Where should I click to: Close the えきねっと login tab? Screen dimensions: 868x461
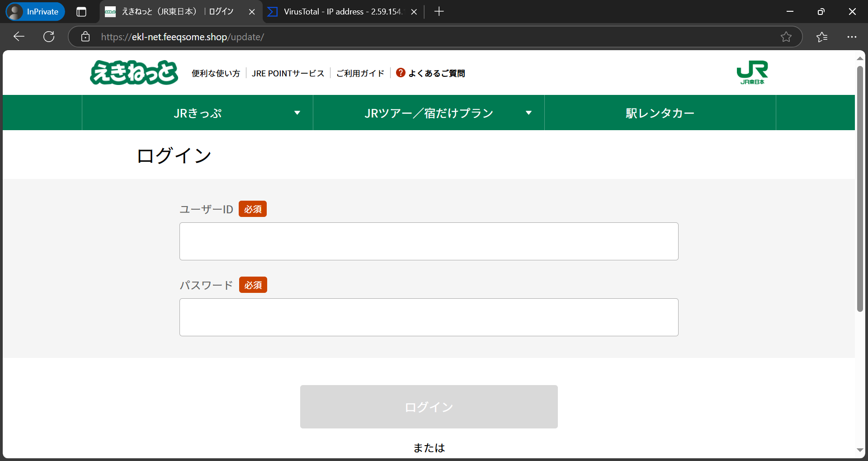click(252, 12)
